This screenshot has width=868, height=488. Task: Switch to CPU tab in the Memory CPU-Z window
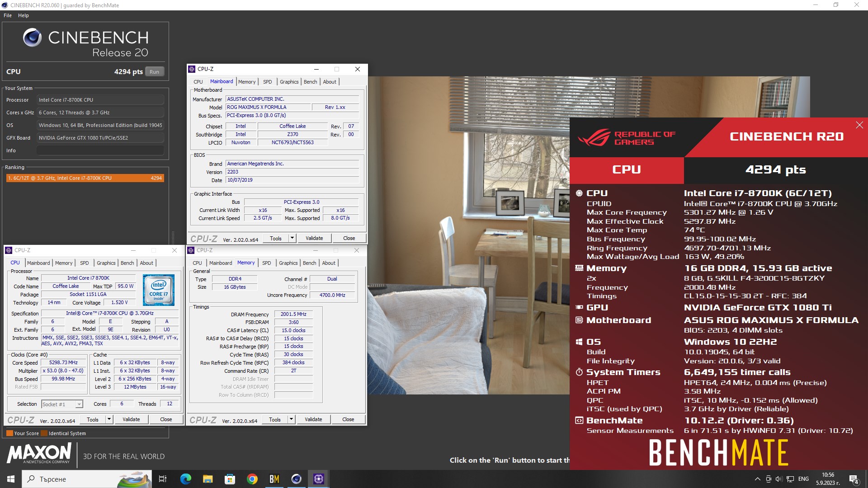click(197, 263)
